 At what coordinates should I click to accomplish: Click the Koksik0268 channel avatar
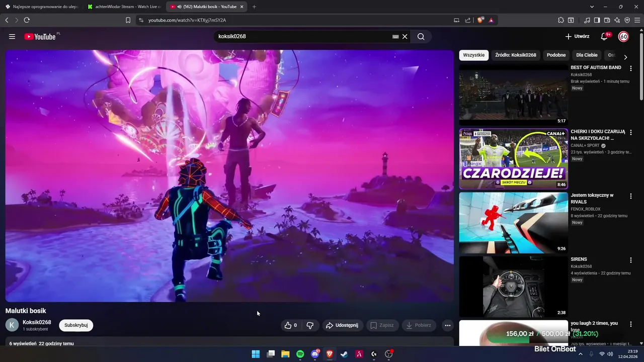12,325
